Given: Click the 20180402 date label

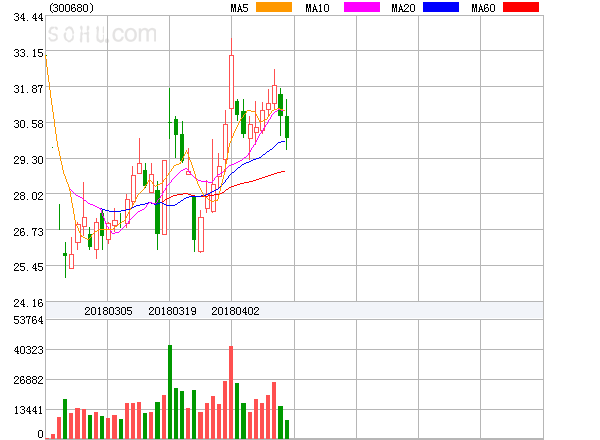Looking at the screenshot, I should pyautogui.click(x=235, y=311).
